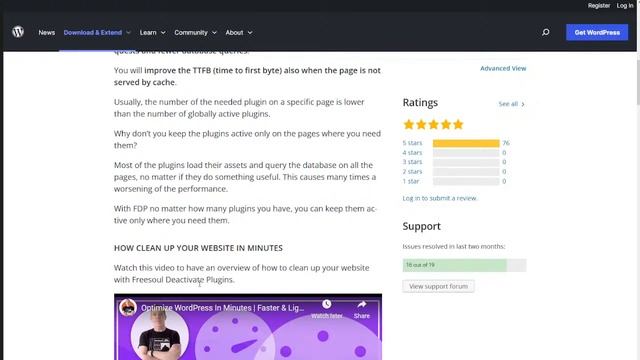
Task: Click the Support heading
Action: tap(421, 227)
